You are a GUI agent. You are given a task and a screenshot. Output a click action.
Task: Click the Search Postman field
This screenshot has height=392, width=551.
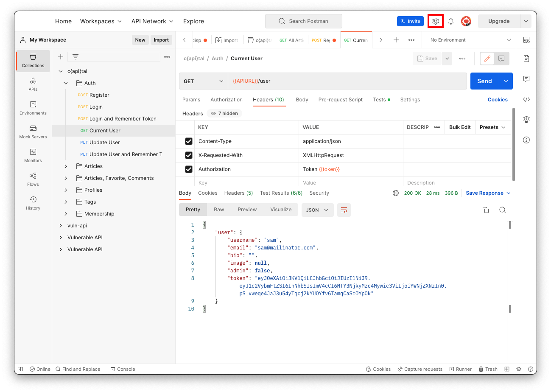tap(304, 21)
